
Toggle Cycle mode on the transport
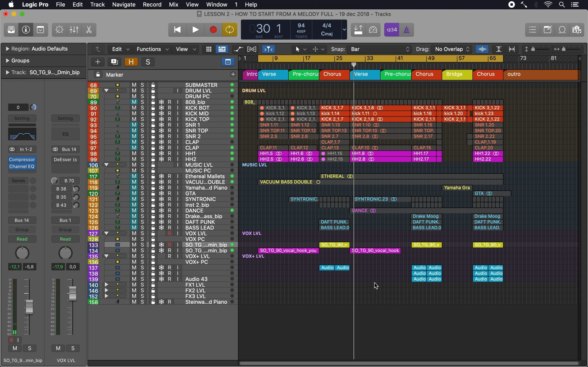[x=230, y=30]
